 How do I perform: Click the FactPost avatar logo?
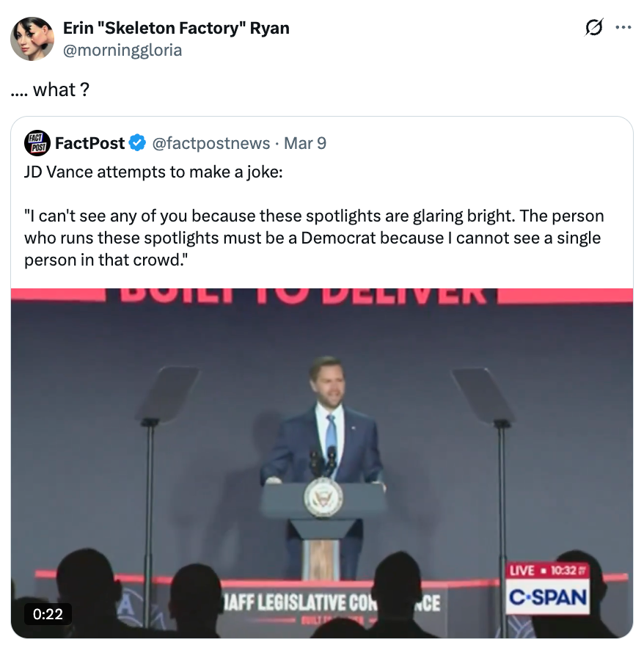click(x=37, y=142)
